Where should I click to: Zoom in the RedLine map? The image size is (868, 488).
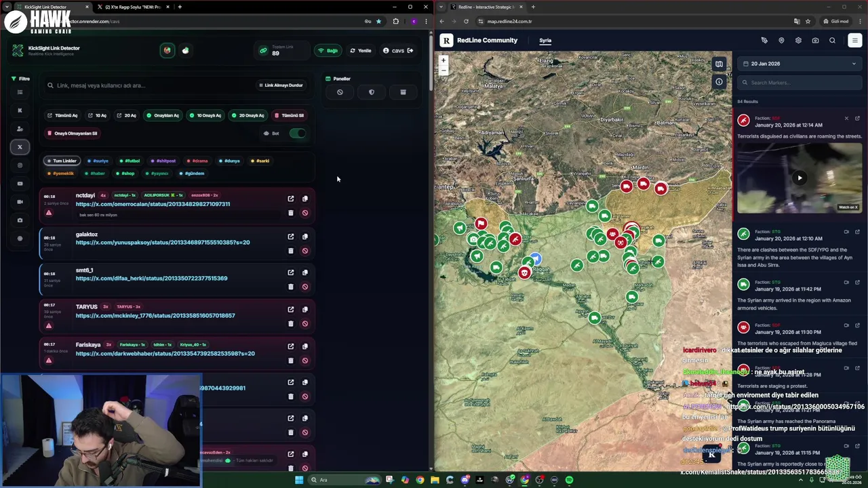point(443,60)
